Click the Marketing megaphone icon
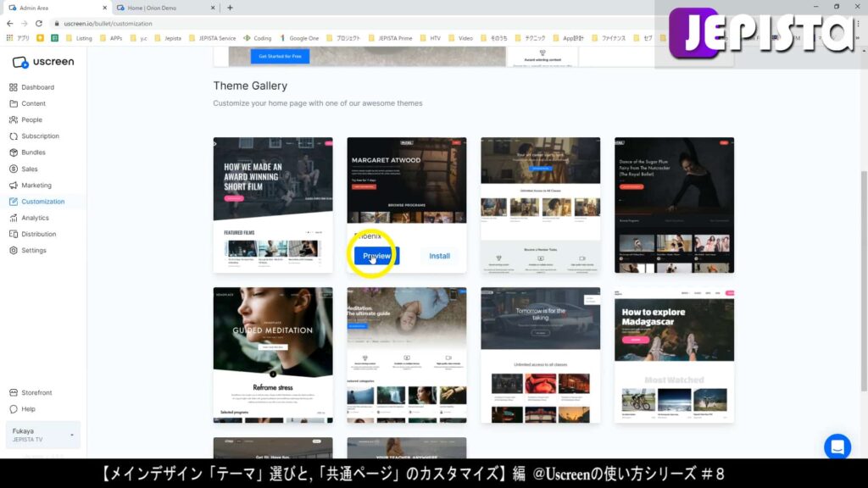This screenshot has width=868, height=488. 14,185
